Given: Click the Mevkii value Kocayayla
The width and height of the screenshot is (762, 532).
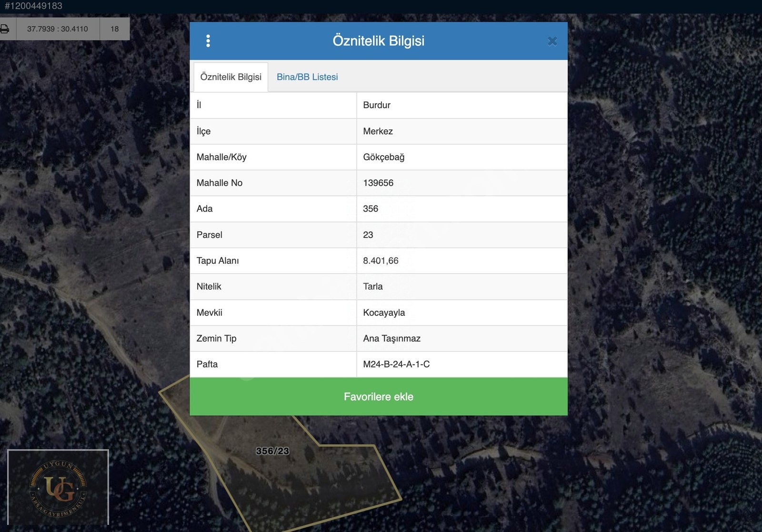Looking at the screenshot, I should coord(384,313).
